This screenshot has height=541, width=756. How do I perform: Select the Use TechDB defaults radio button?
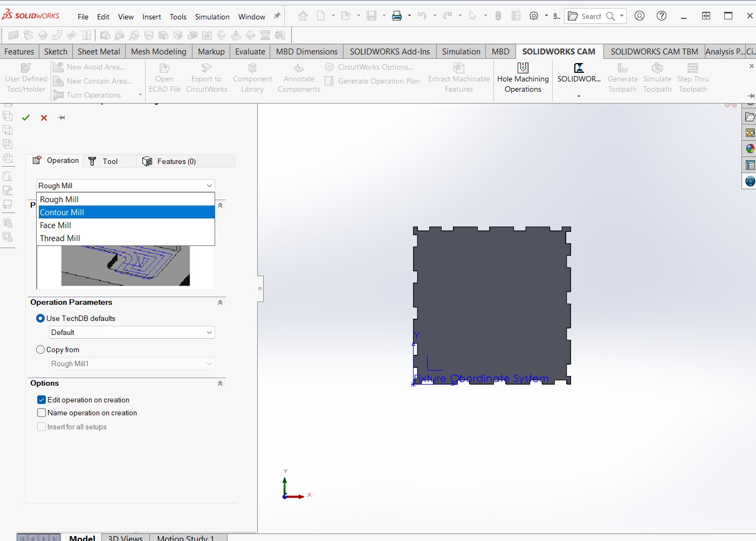tap(40, 318)
